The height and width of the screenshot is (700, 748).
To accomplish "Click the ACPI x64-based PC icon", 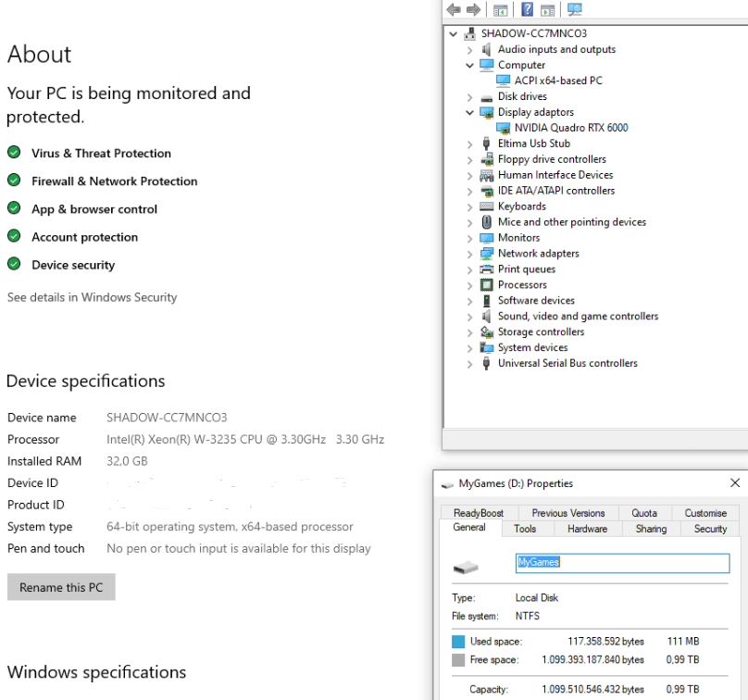I will (x=503, y=81).
